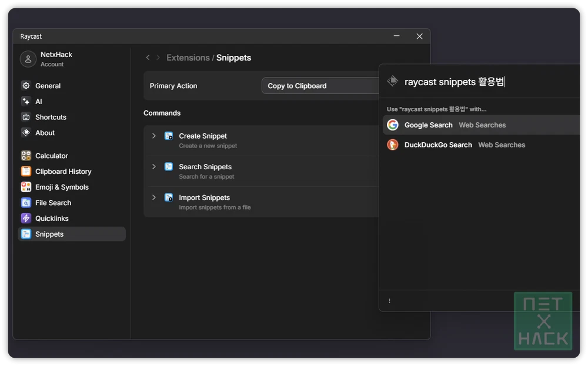
Task: Click the 'Use "raycast snippets 활용법" with...' heading
Action: point(436,109)
